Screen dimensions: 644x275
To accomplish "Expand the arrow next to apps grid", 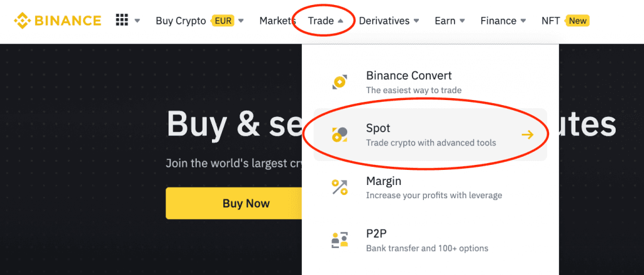I will [x=138, y=21].
